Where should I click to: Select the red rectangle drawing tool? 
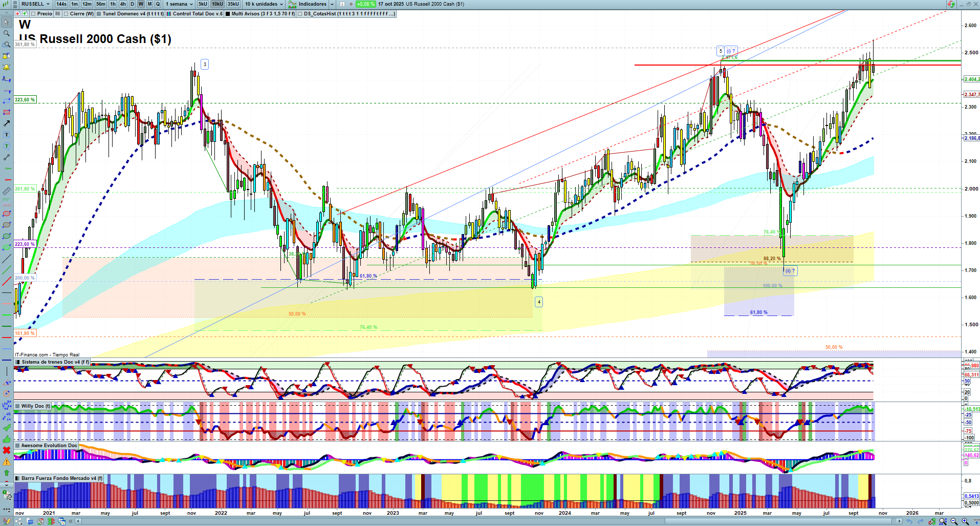(7, 112)
